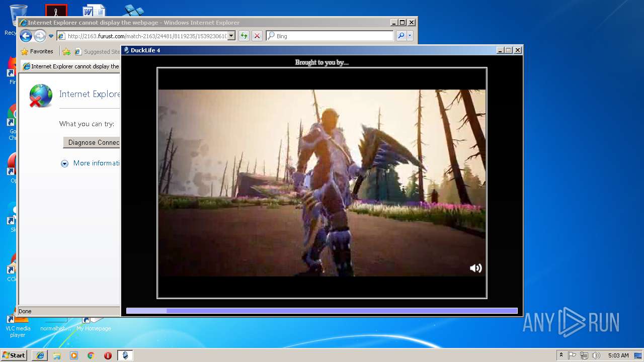Launch Chrome from the taskbar

91,355
